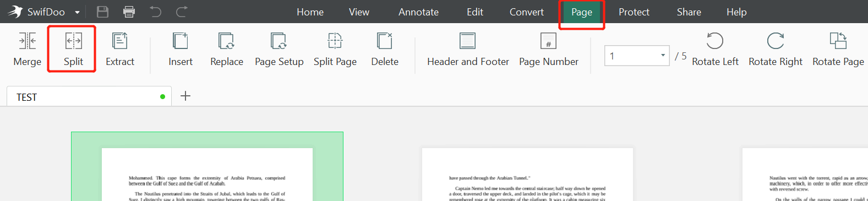Select the Split tool
The width and height of the screenshot is (868, 201).
pos(73,48)
